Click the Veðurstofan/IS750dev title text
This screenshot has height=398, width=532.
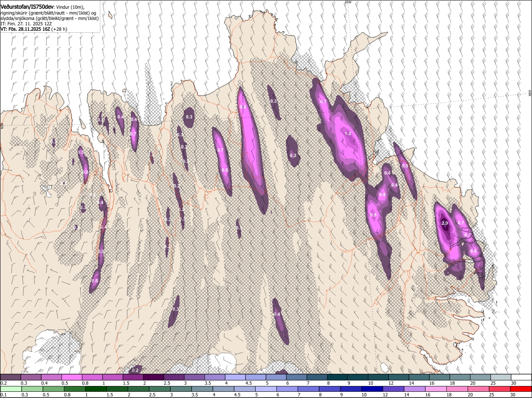click(x=27, y=7)
